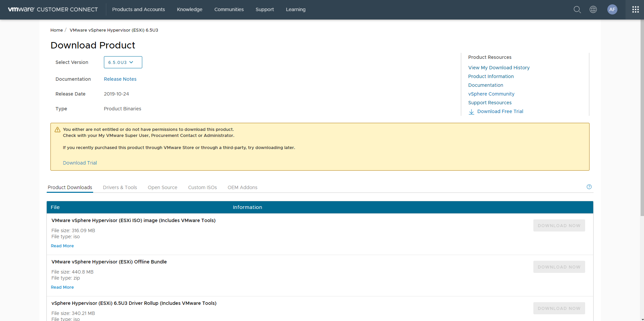Screen dimensions: 644x321
Task: Go to Home breadcrumb link
Action: 56,30
